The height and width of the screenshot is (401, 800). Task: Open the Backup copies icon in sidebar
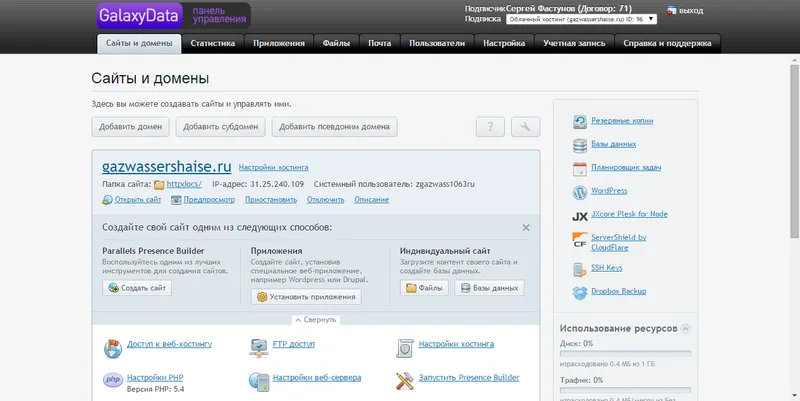click(x=580, y=121)
